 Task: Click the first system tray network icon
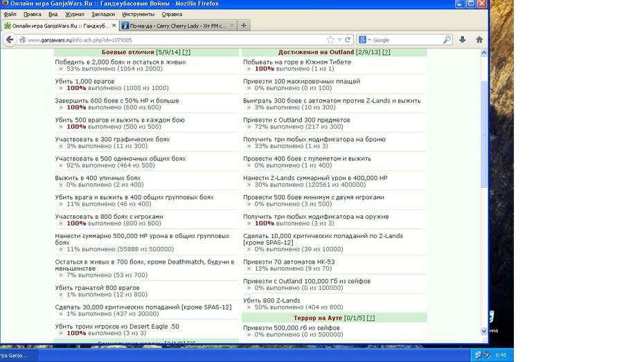478,355
